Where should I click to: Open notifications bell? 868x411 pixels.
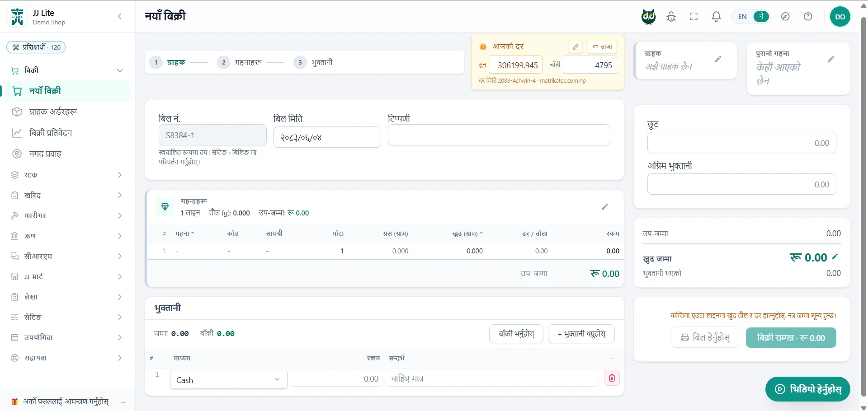pyautogui.click(x=716, y=17)
